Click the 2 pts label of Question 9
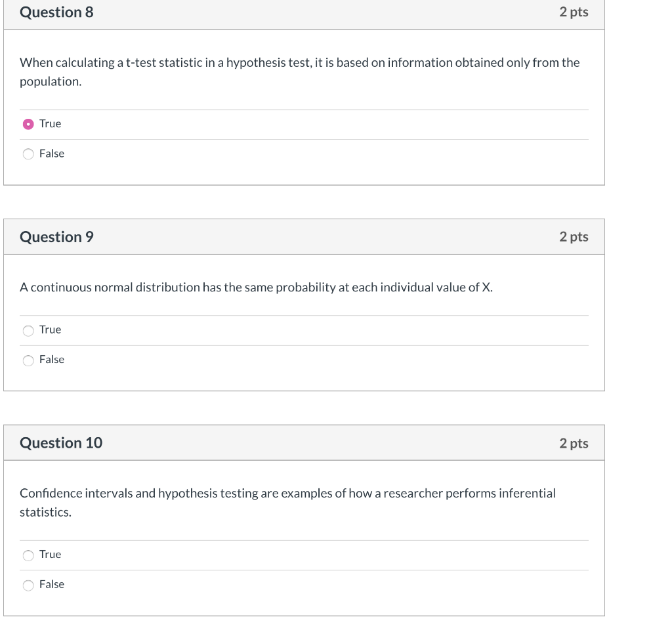 point(574,237)
